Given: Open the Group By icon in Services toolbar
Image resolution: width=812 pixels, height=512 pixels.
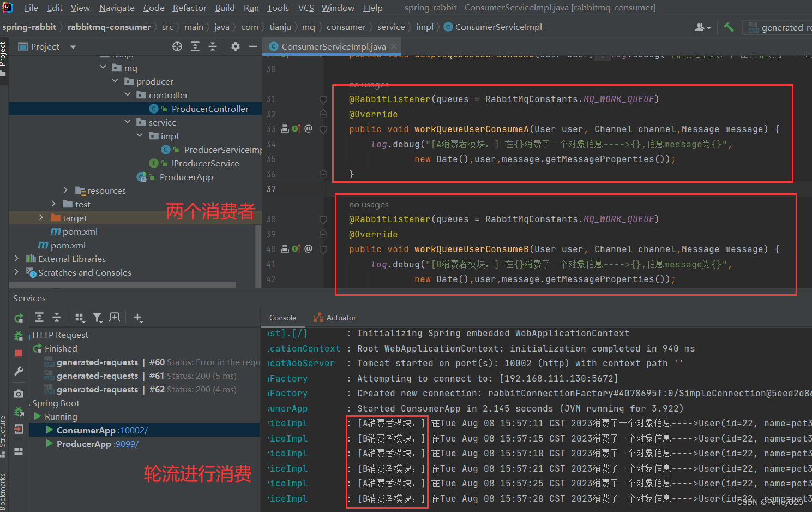Looking at the screenshot, I should (x=80, y=317).
